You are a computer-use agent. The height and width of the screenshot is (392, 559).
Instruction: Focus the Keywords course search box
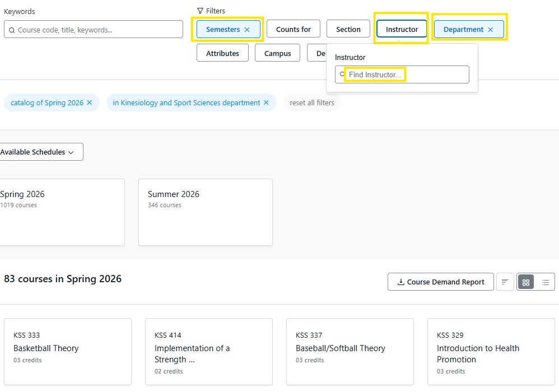coord(94,29)
